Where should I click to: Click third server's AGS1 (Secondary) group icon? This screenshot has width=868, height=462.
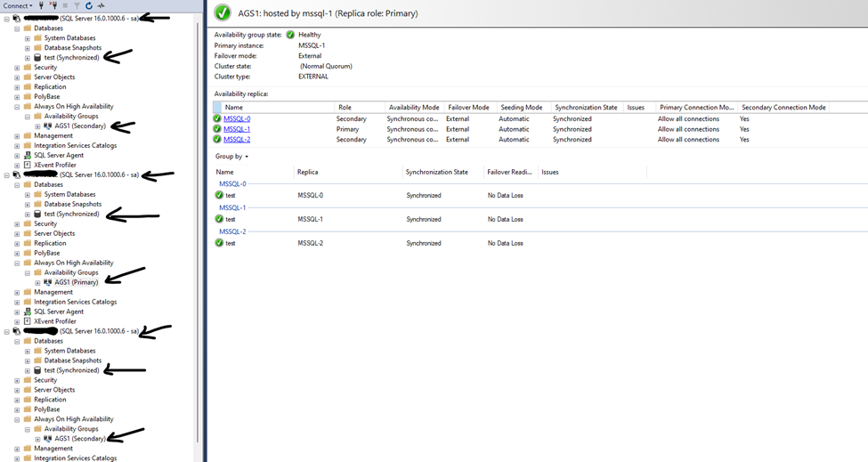(x=47, y=439)
